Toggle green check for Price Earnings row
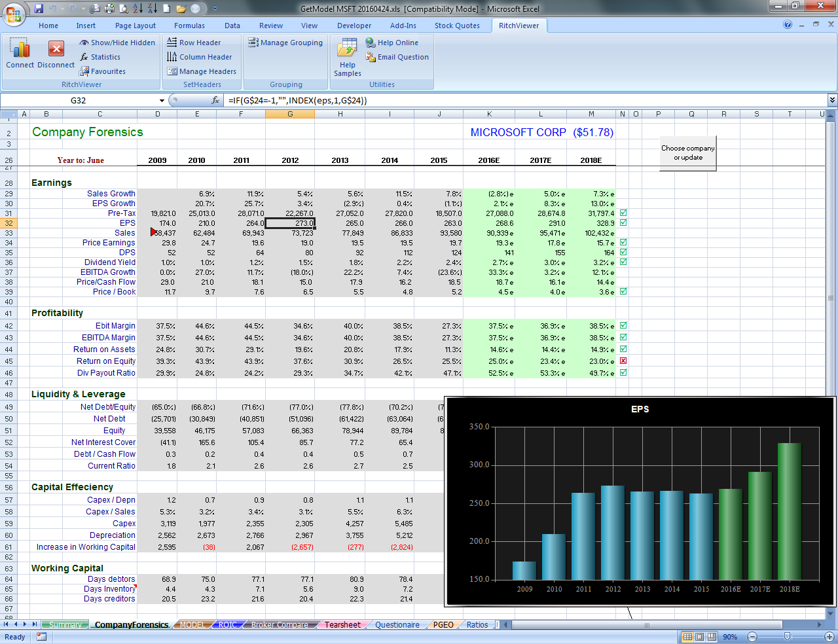Viewport: 838px width, 644px height. [623, 242]
